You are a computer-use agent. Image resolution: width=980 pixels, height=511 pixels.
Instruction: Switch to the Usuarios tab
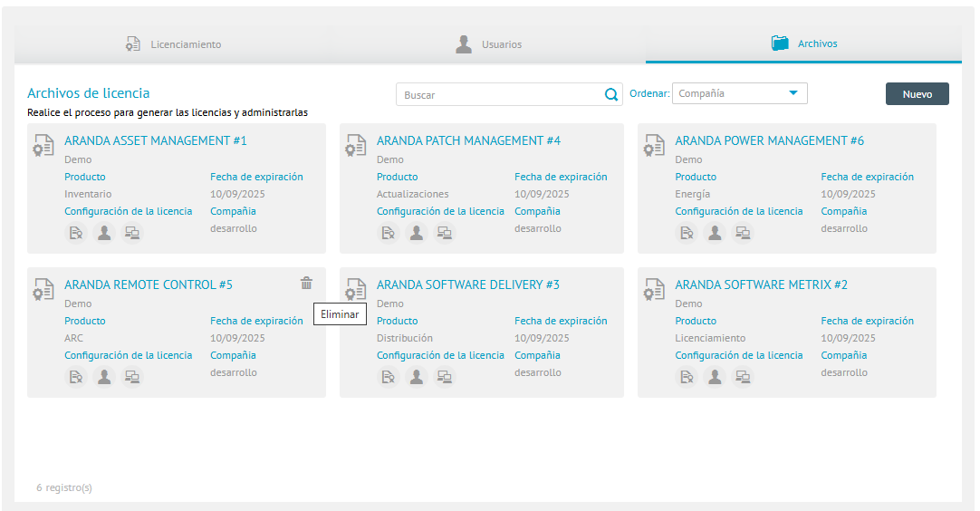pos(488,44)
